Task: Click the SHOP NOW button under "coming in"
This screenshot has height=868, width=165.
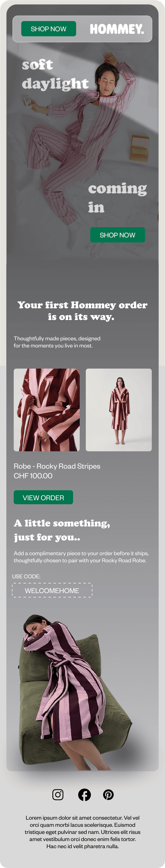Action: click(x=118, y=235)
